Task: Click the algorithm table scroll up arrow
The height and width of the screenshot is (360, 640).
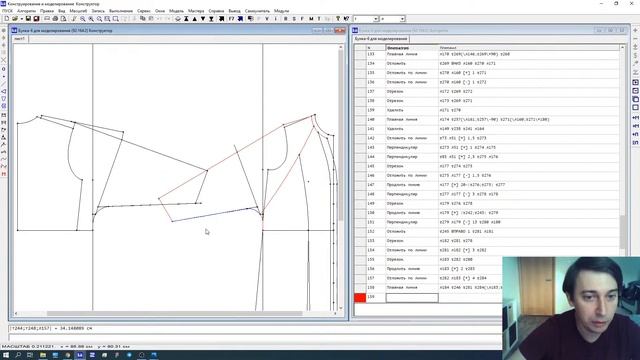Action: pos(622,48)
